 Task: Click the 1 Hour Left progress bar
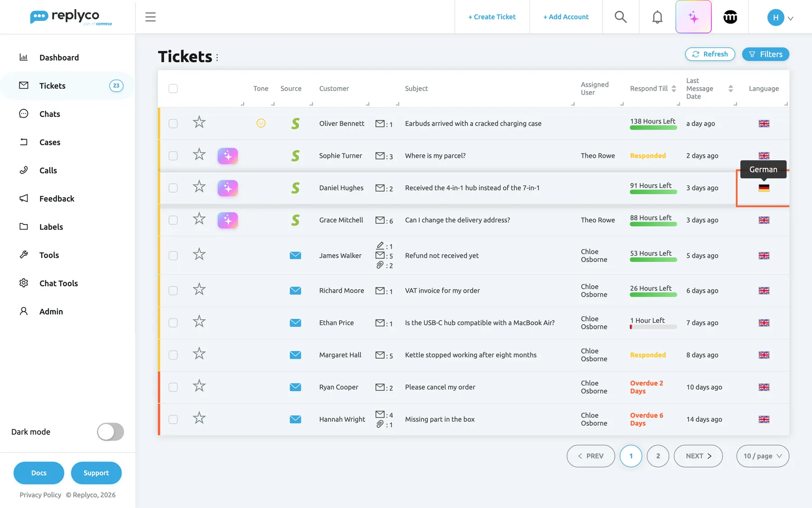(x=653, y=327)
